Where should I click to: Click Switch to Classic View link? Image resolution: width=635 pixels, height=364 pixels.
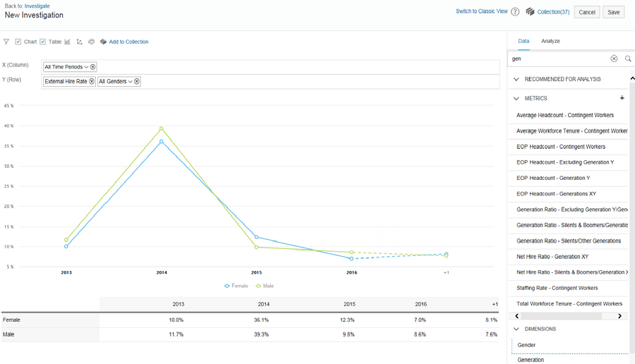481,11
